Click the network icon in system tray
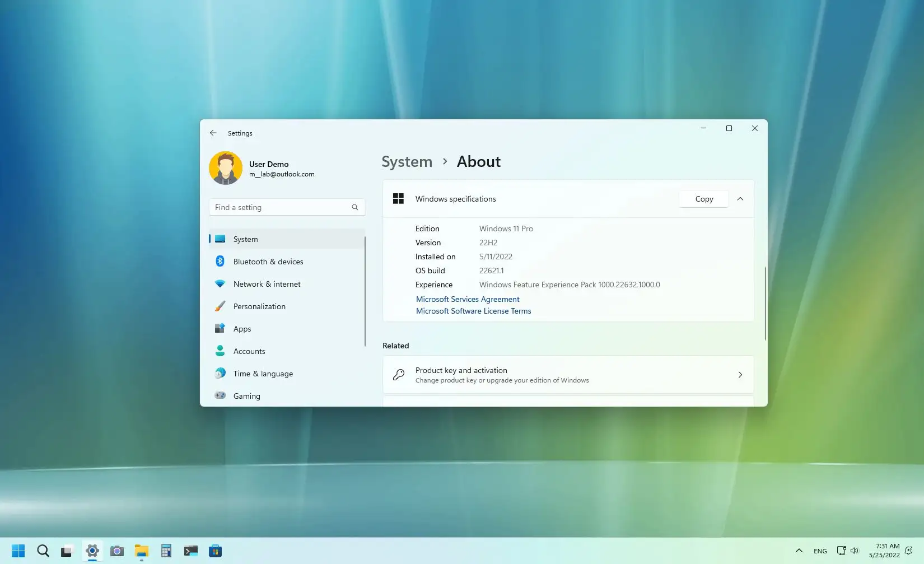 pyautogui.click(x=841, y=551)
